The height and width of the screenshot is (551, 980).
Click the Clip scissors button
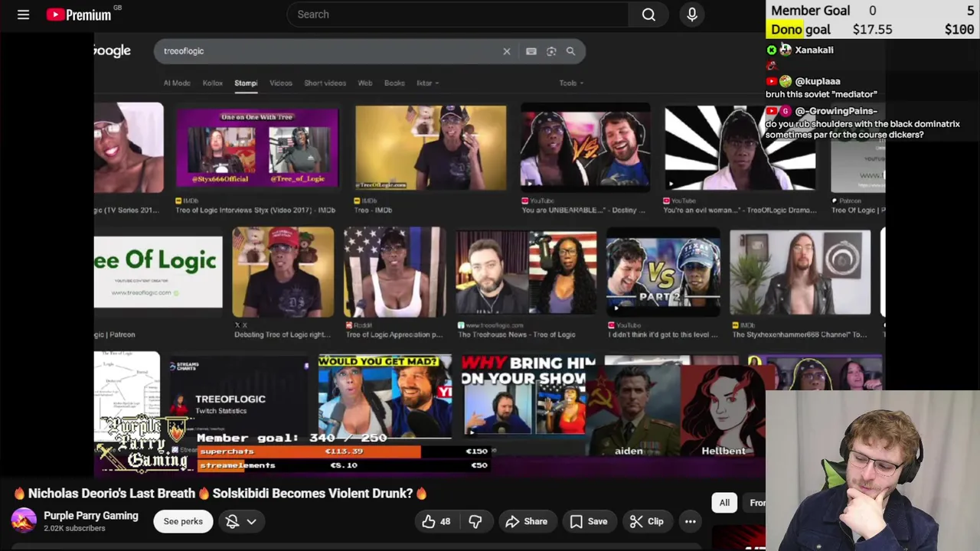coord(647,521)
